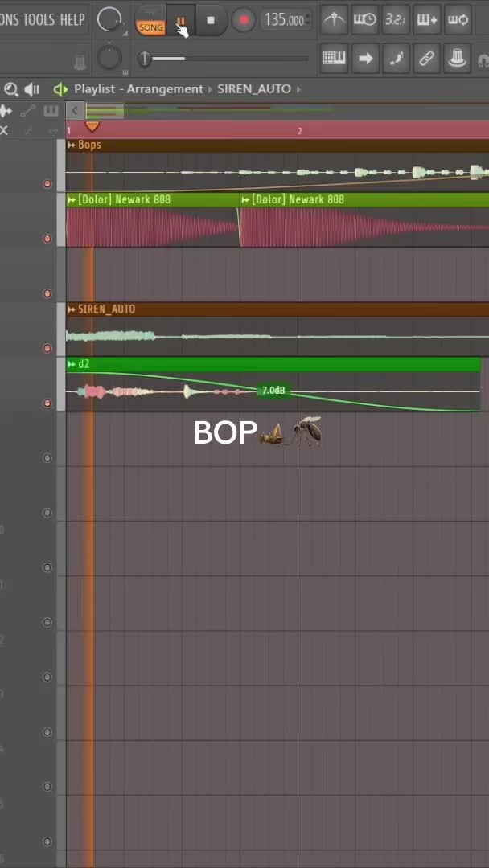Click the top hat controller-link icon
The width and height of the screenshot is (489, 868).
coord(458,58)
